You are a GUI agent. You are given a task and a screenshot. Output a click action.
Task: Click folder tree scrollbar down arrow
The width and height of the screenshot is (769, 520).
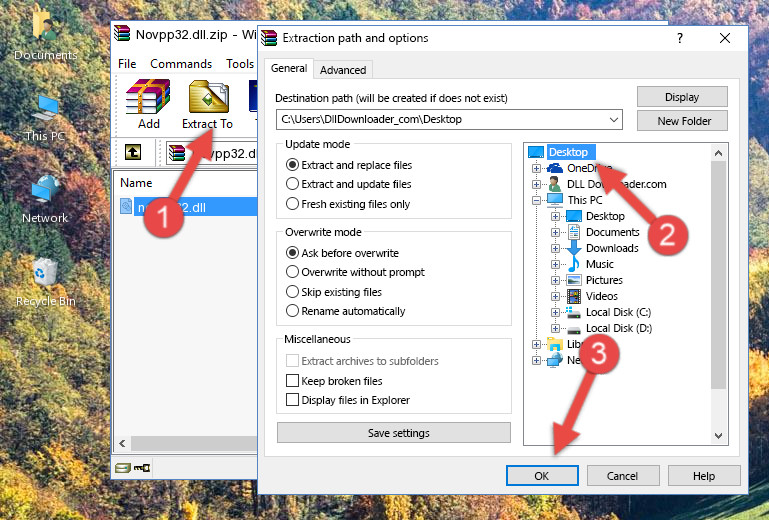(718, 436)
